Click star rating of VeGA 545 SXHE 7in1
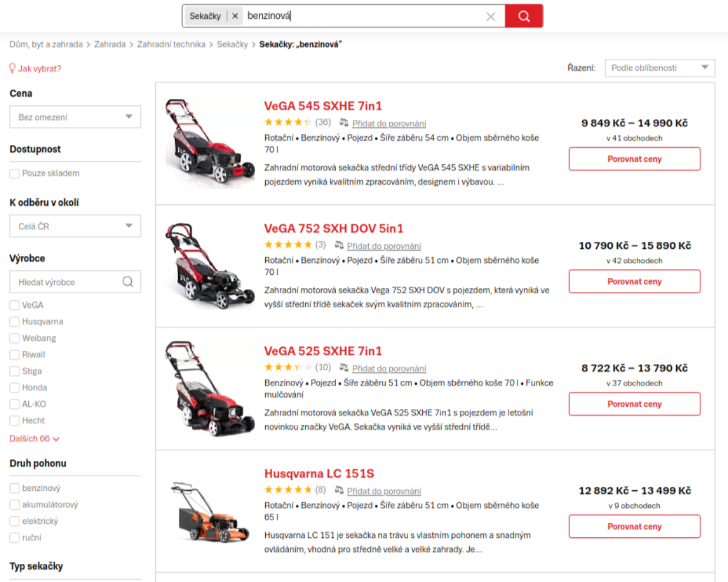The height and width of the screenshot is (582, 728). click(288, 122)
